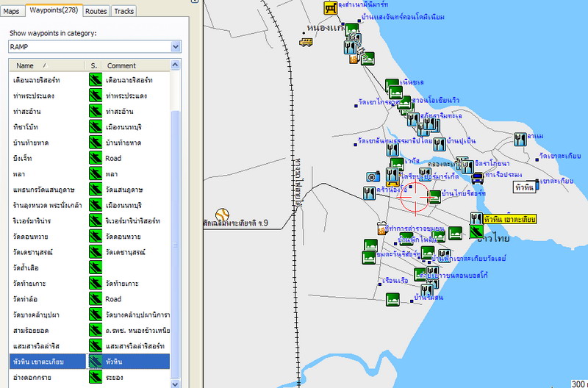Click the waypoint list scrollbar down arrow
This screenshot has height=388, width=588.
coord(175,383)
